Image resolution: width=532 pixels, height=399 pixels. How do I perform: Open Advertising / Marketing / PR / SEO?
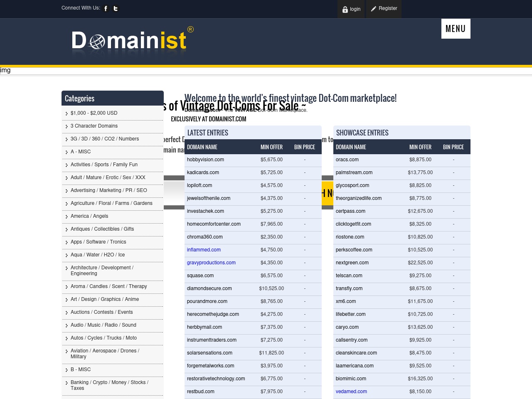click(109, 190)
